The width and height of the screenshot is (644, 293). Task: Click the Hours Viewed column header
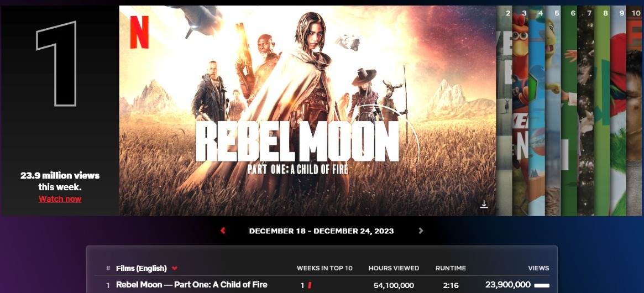point(394,268)
